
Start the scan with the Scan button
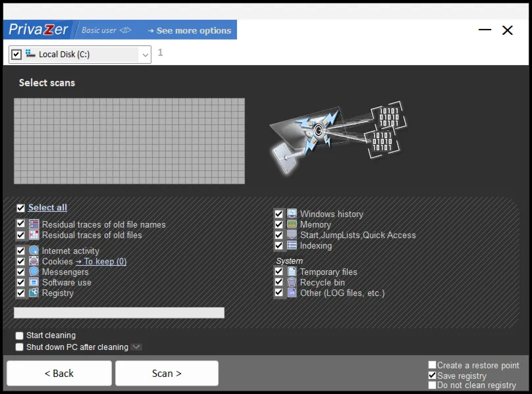tap(167, 373)
